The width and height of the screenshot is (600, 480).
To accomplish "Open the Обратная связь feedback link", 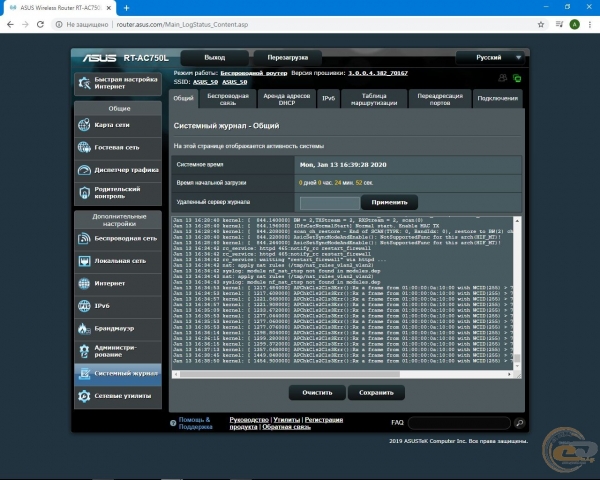I will click(x=286, y=427).
